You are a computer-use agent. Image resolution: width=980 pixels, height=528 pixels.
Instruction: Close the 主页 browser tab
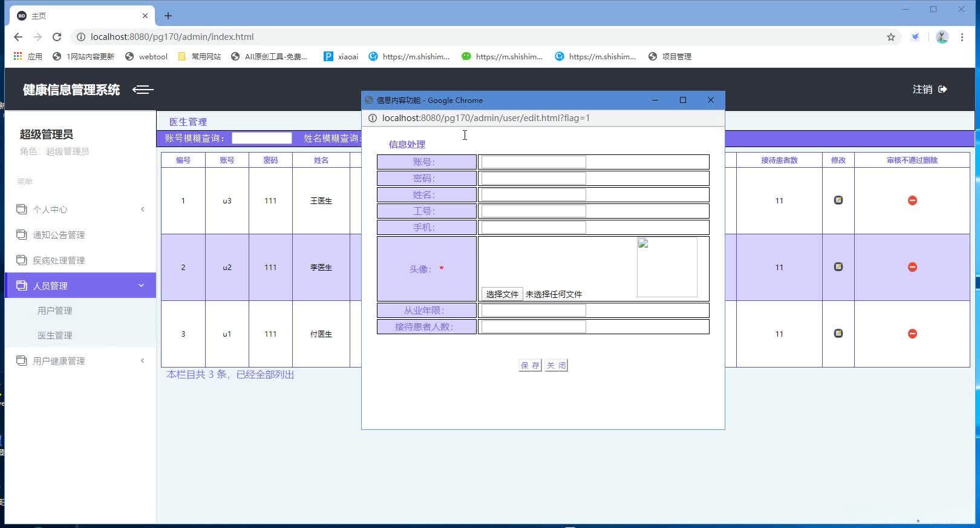point(145,16)
